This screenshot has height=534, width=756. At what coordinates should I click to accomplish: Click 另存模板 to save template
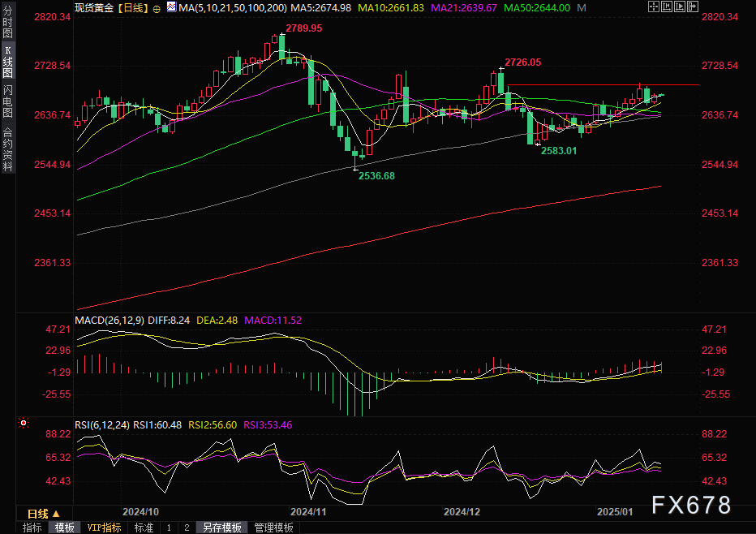pos(222,528)
